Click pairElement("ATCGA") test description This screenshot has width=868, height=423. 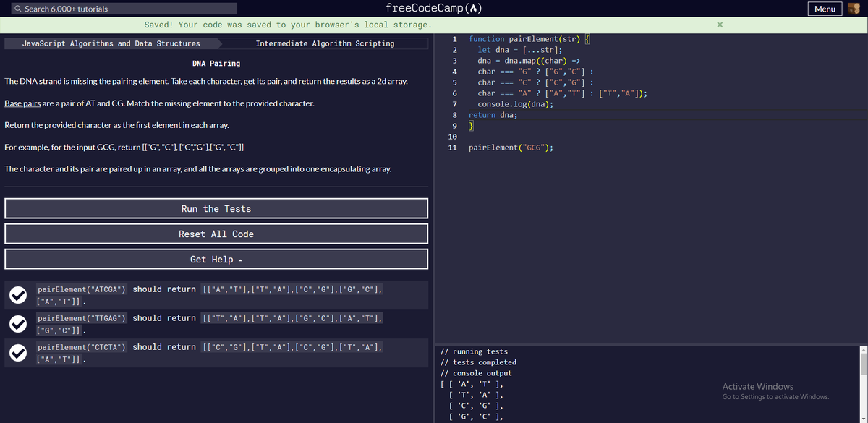pos(210,295)
